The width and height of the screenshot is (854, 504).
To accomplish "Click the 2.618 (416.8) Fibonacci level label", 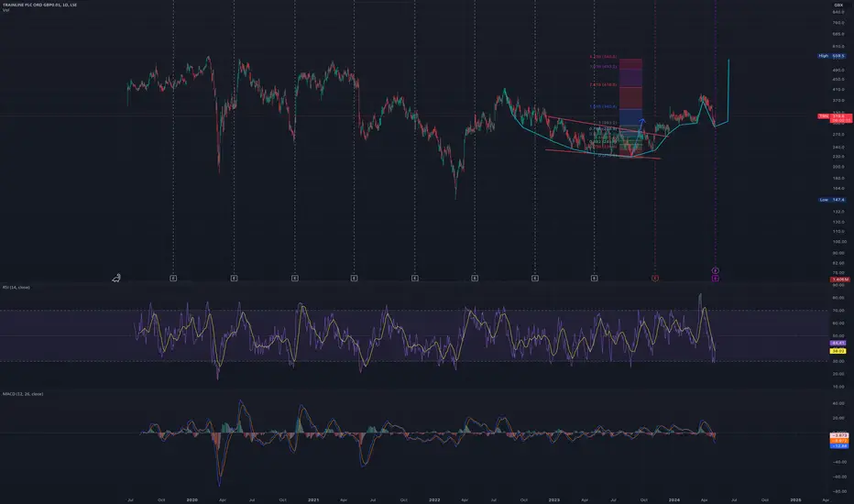I will (604, 85).
